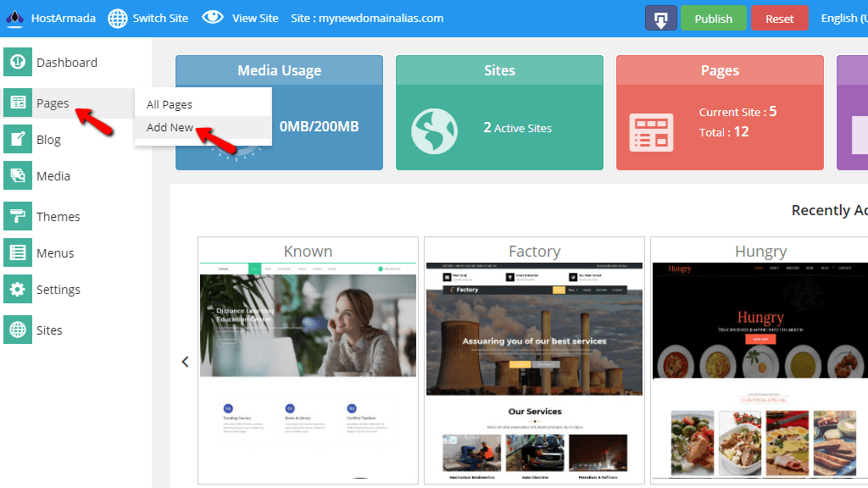The width and height of the screenshot is (868, 488).
Task: Select All Pages from the submenu
Action: (x=170, y=104)
